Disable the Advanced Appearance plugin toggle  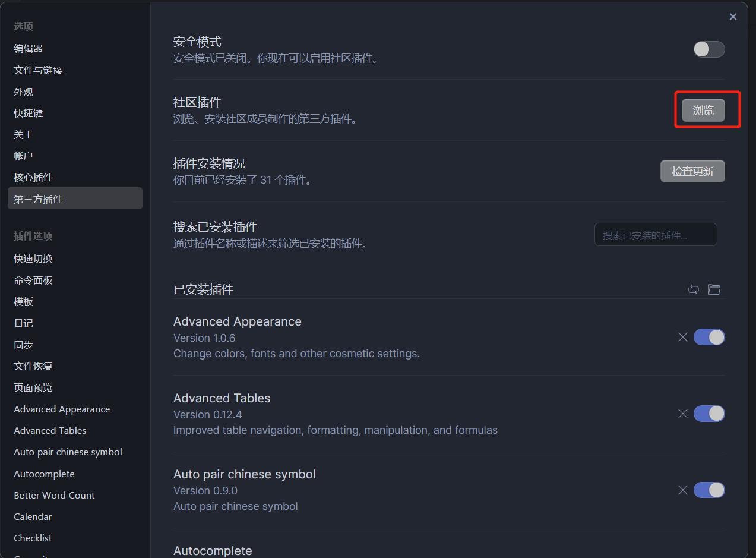point(709,337)
